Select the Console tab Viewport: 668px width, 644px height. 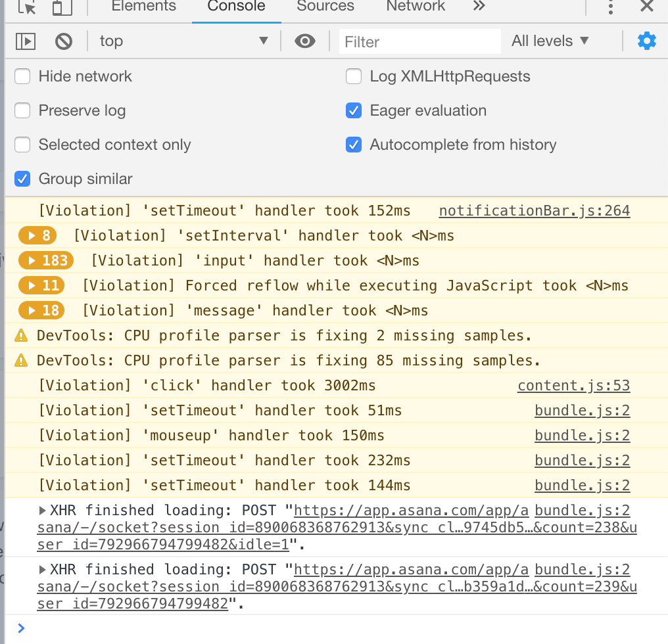tap(237, 6)
